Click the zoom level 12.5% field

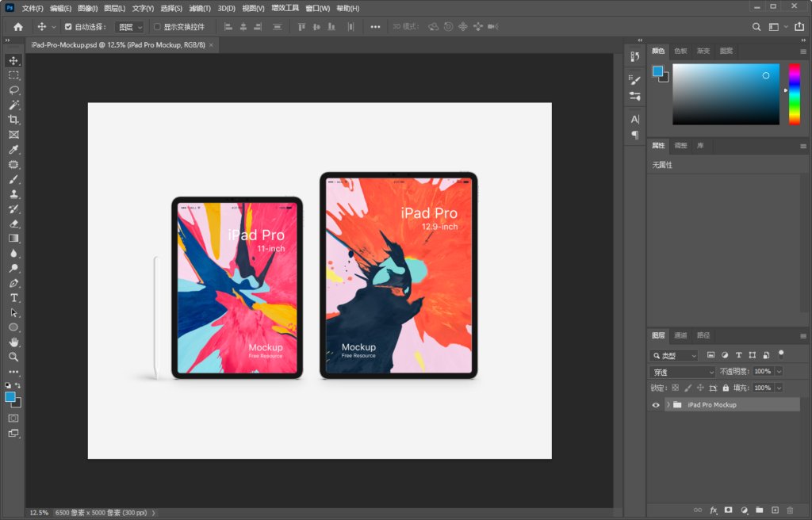click(x=39, y=513)
